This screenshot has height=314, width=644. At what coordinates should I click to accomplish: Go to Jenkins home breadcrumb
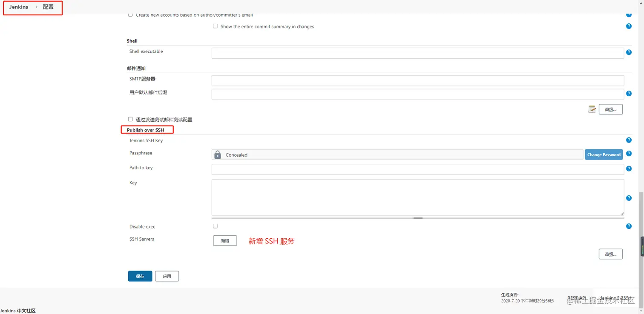(19, 7)
